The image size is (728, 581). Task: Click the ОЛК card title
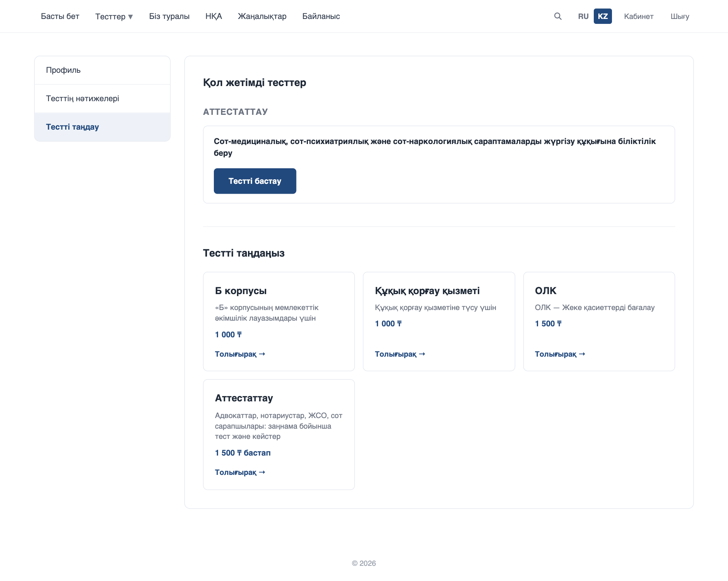pyautogui.click(x=546, y=291)
